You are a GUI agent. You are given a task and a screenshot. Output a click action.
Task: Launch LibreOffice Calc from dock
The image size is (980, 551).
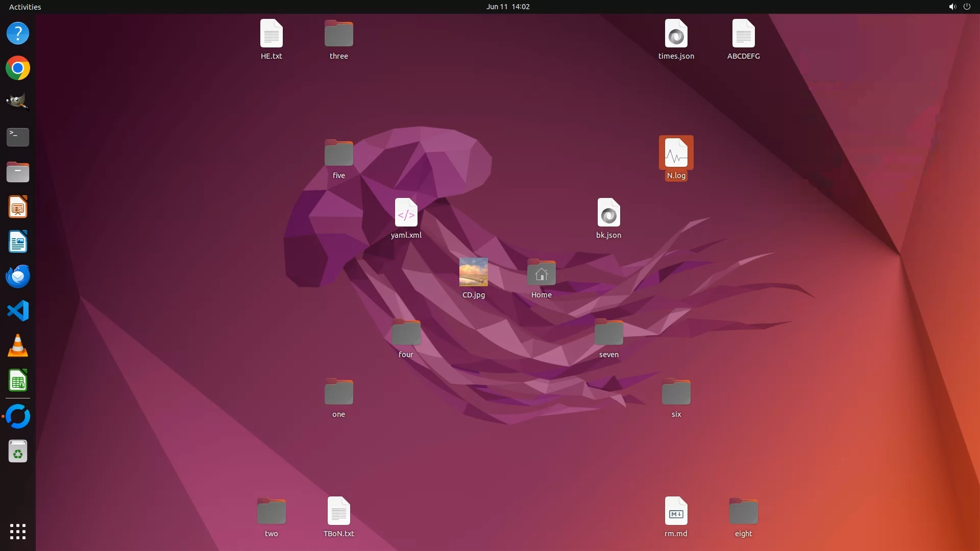click(18, 381)
